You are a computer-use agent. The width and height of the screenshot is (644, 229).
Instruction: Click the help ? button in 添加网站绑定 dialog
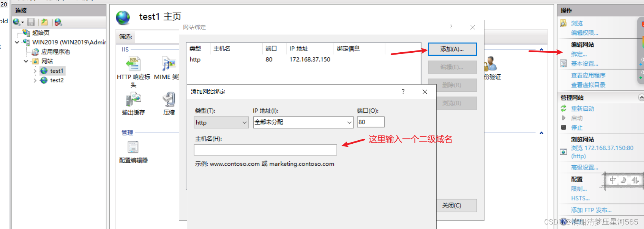[403, 91]
